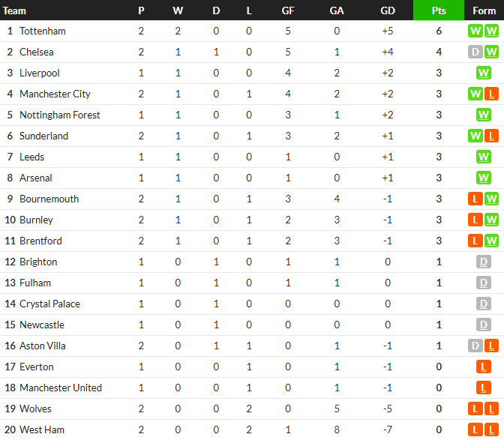Open the Nottingham Forest team link
Image resolution: width=504 pixels, height=440 pixels.
point(59,115)
